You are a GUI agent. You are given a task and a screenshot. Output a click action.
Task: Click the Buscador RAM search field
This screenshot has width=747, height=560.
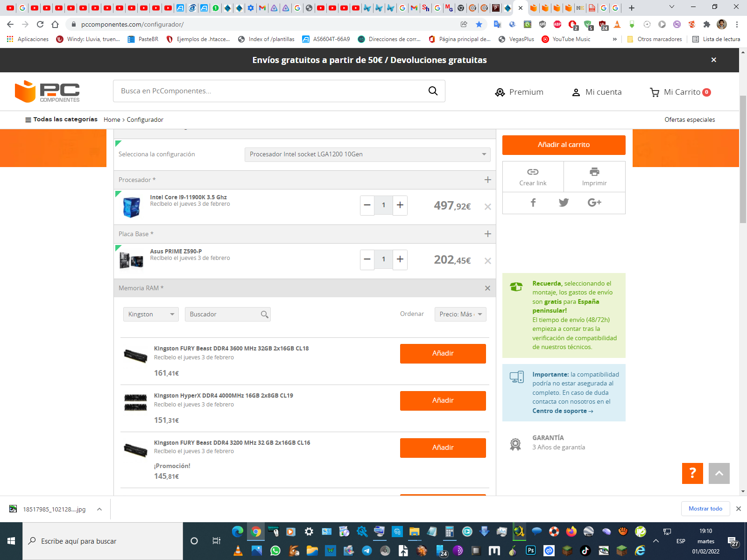coord(223,315)
